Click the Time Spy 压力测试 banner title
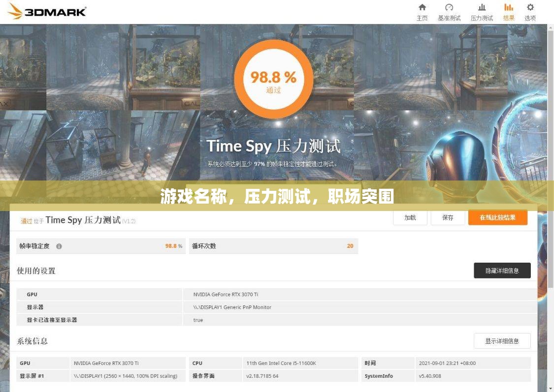This screenshot has height=392, width=554. point(273,146)
